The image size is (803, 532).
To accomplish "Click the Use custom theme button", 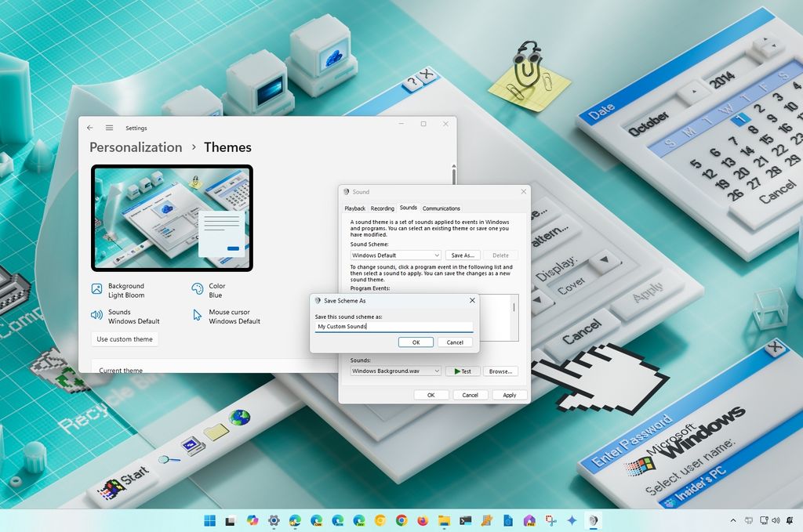I will point(126,338).
